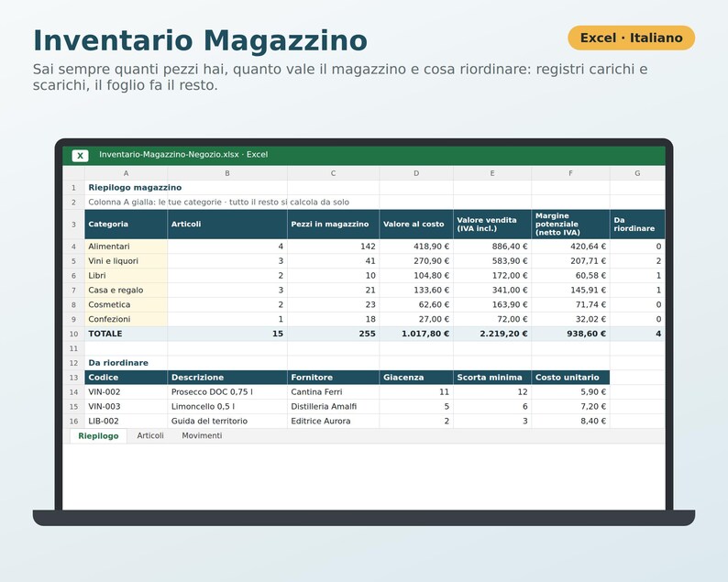This screenshot has width=728, height=582.
Task: Click the 'Margine potenziale (netto IVA)' header
Action: (x=570, y=225)
